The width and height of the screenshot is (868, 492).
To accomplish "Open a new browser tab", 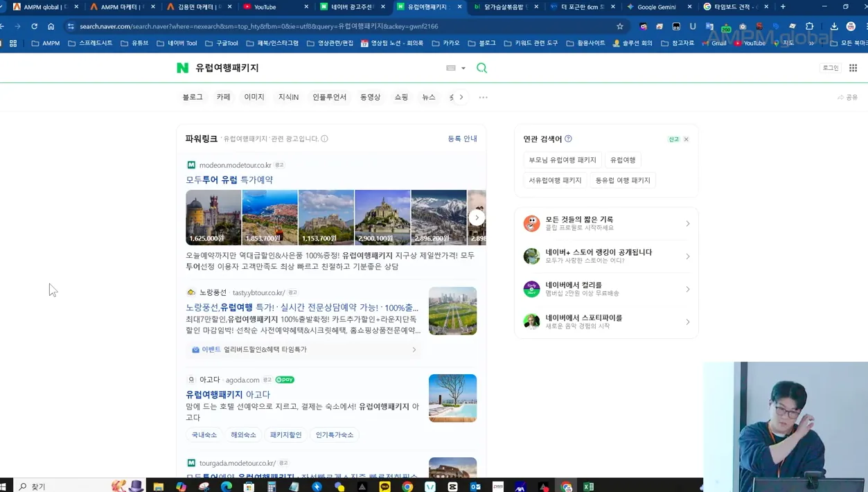I will point(783,7).
